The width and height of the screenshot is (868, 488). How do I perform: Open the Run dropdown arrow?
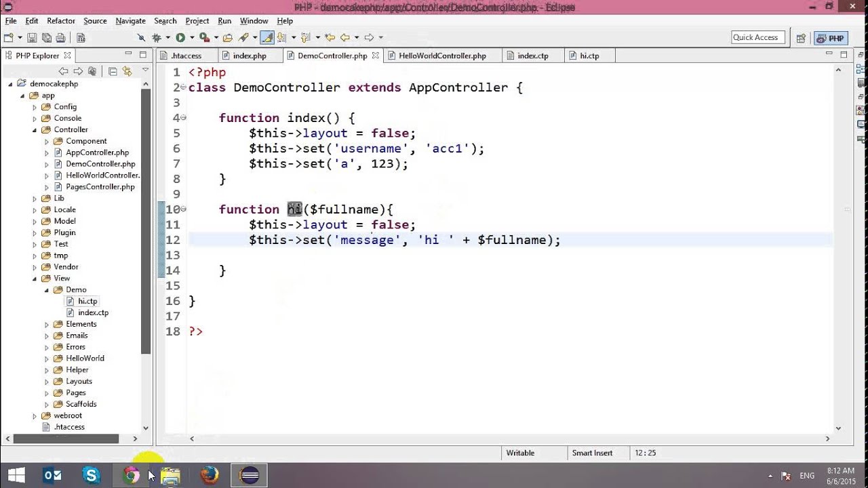[x=192, y=38]
